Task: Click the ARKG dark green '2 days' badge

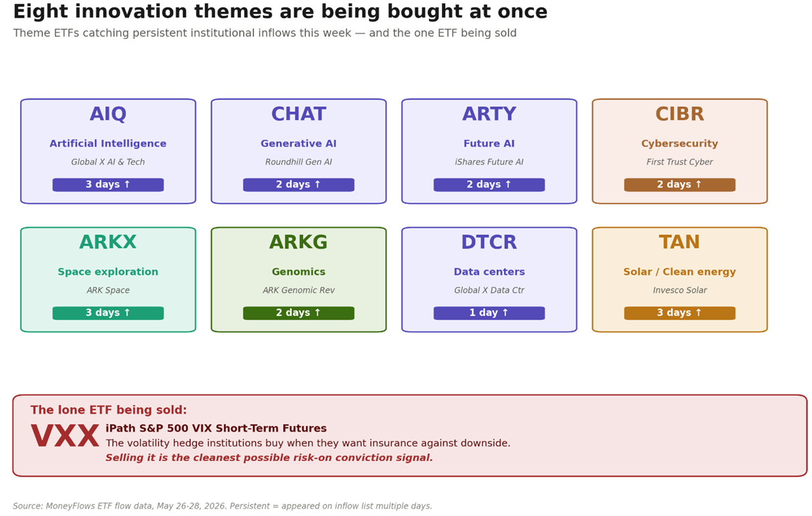Action: pyautogui.click(x=299, y=313)
